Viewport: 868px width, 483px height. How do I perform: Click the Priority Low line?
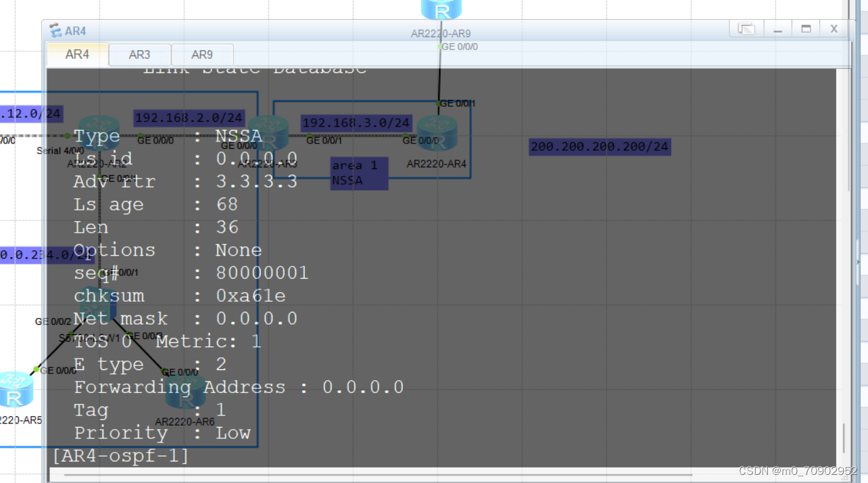pyautogui.click(x=162, y=433)
